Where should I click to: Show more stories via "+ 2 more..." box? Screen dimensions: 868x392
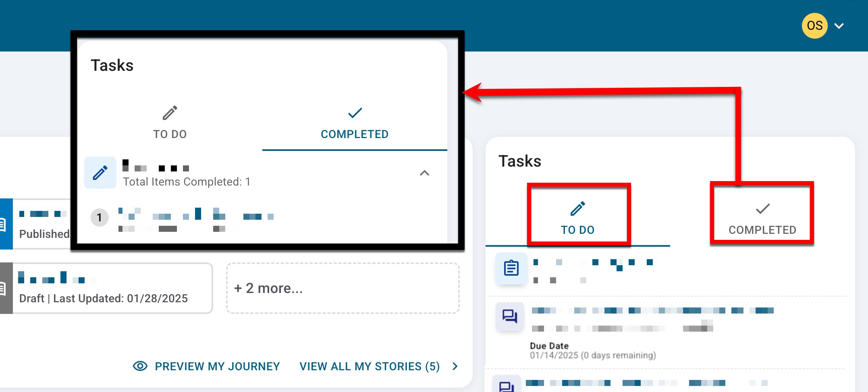(343, 288)
